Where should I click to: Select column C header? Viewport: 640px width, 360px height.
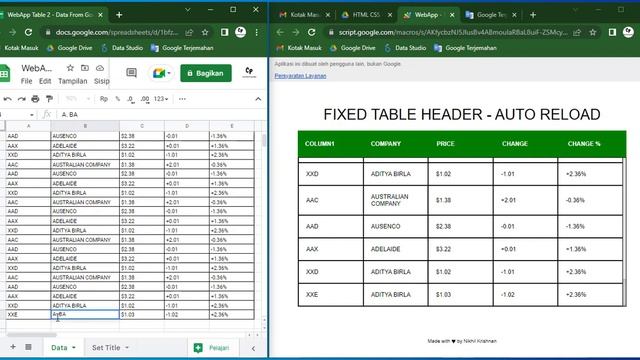tap(142, 126)
